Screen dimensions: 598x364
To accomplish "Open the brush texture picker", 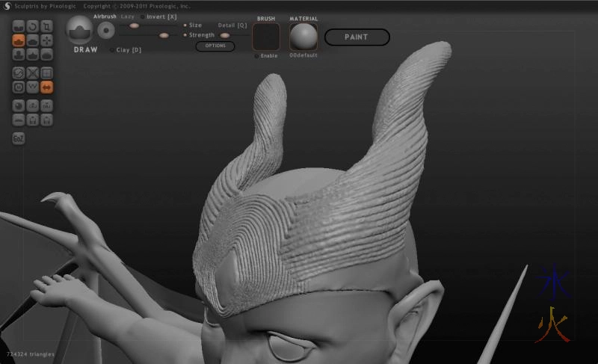I will [x=266, y=36].
